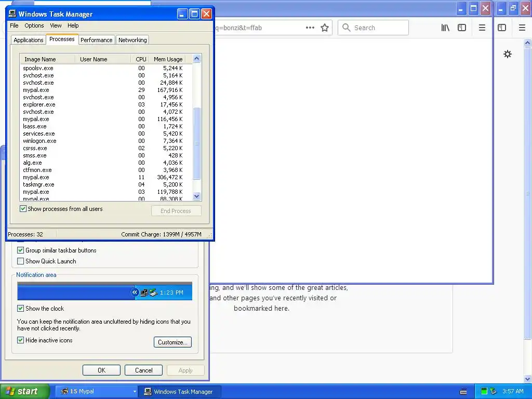
Task: Uncheck Group similar taskbar buttons
Action: coord(20,250)
